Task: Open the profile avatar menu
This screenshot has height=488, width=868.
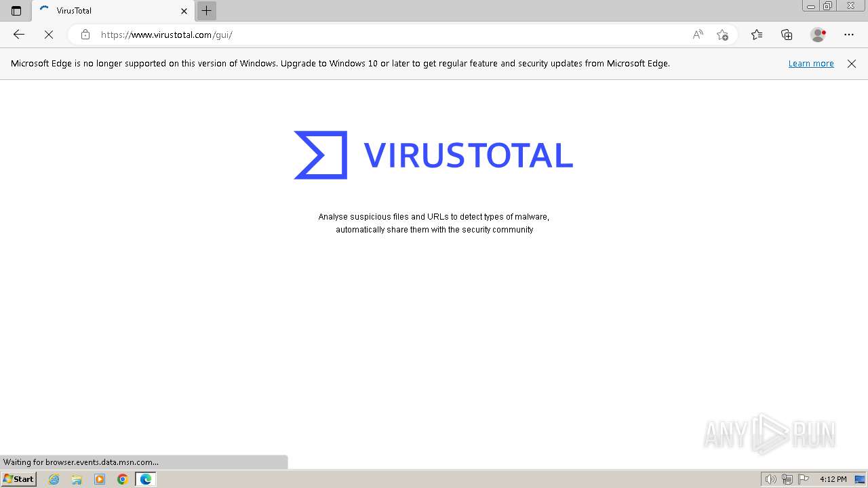Action: [818, 35]
